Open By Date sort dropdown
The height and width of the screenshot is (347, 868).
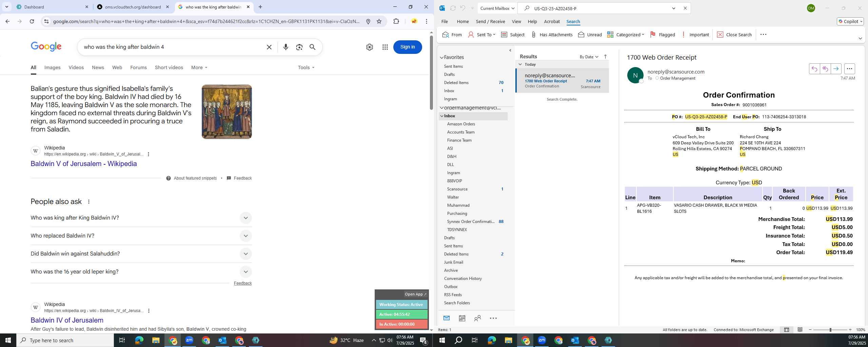(589, 57)
